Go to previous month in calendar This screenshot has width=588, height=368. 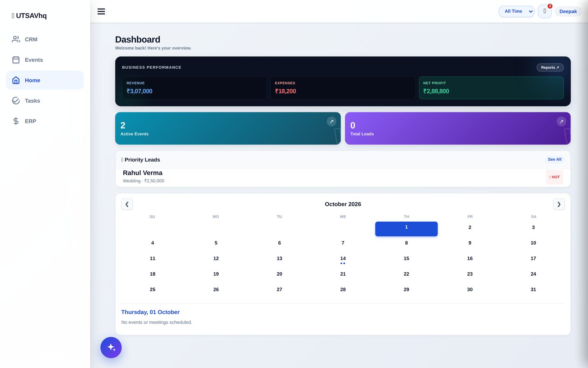click(127, 204)
